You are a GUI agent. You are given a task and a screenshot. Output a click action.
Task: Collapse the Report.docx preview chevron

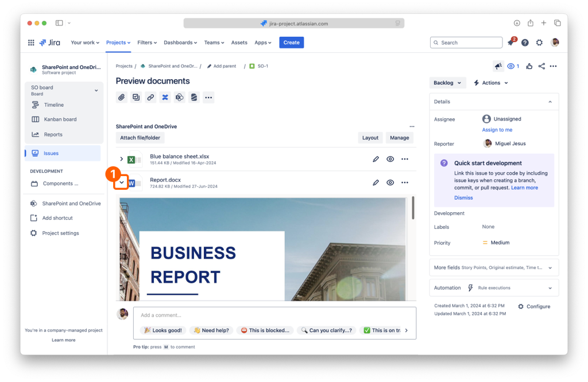[x=122, y=183]
